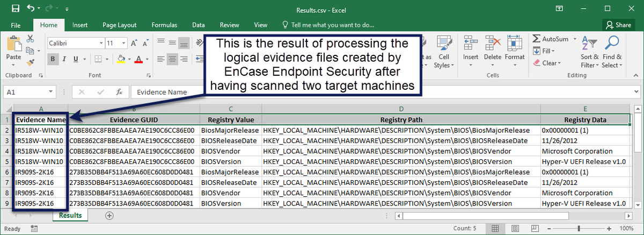Switch to the Review tab

[229, 25]
